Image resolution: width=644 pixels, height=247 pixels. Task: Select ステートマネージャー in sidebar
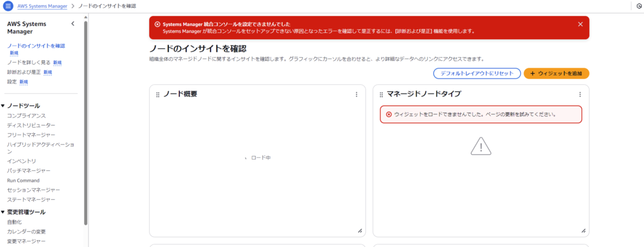(31, 200)
